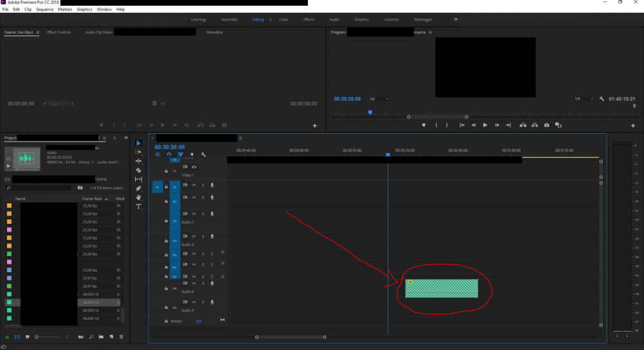The width and height of the screenshot is (644, 350).
Task: Open timeline display settings wrench
Action: (203, 154)
